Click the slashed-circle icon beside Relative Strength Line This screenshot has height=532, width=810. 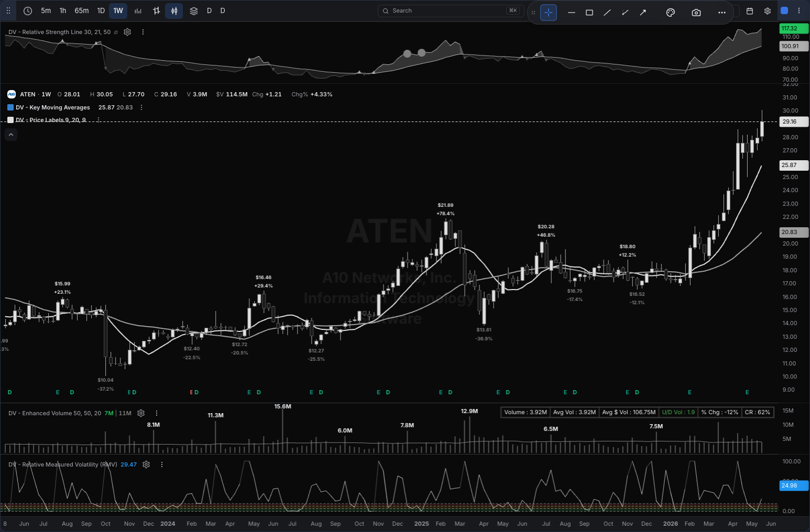click(116, 32)
